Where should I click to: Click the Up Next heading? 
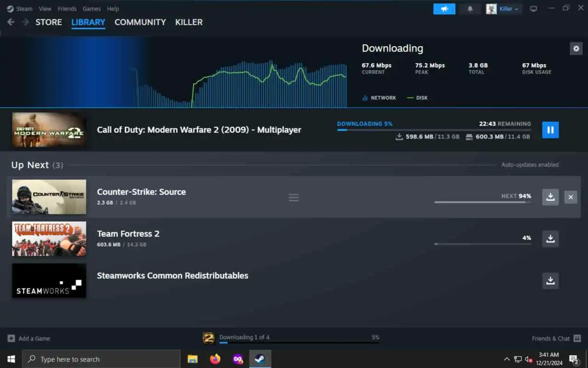(30, 165)
